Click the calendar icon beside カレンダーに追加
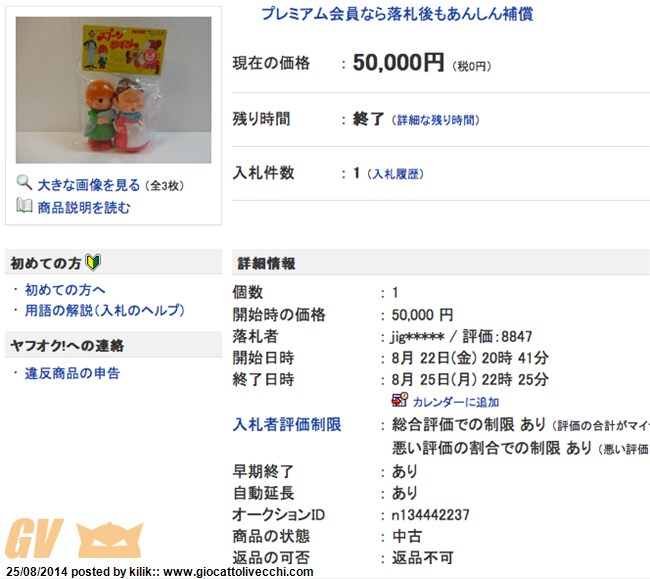Screen dimensions: 650x579 pos(400,400)
